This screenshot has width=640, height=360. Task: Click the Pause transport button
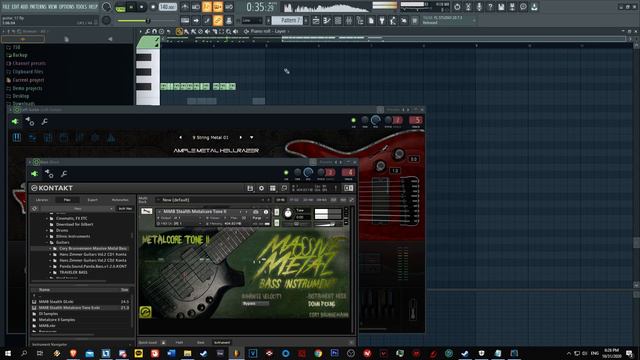[131, 7]
